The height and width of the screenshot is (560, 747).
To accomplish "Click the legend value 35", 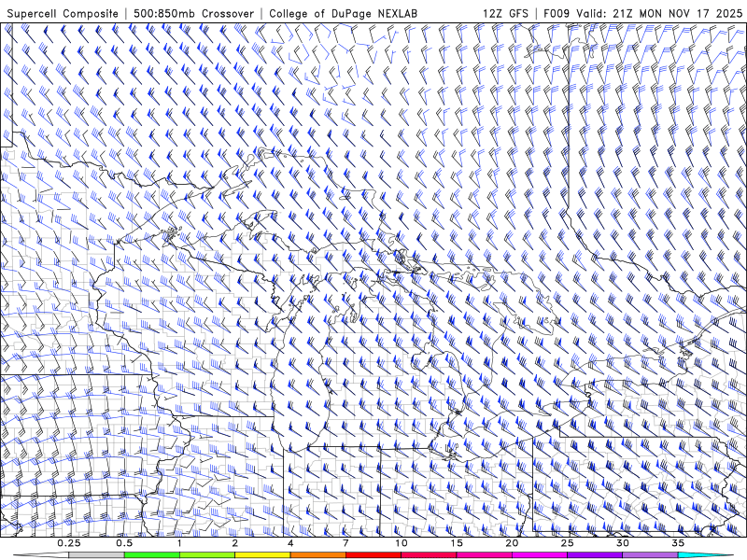I will coord(678,543).
